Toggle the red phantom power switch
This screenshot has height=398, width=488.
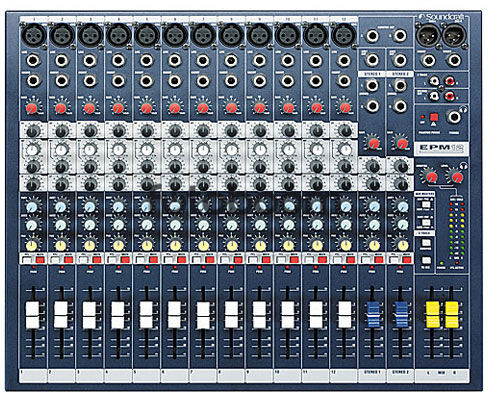434,117
